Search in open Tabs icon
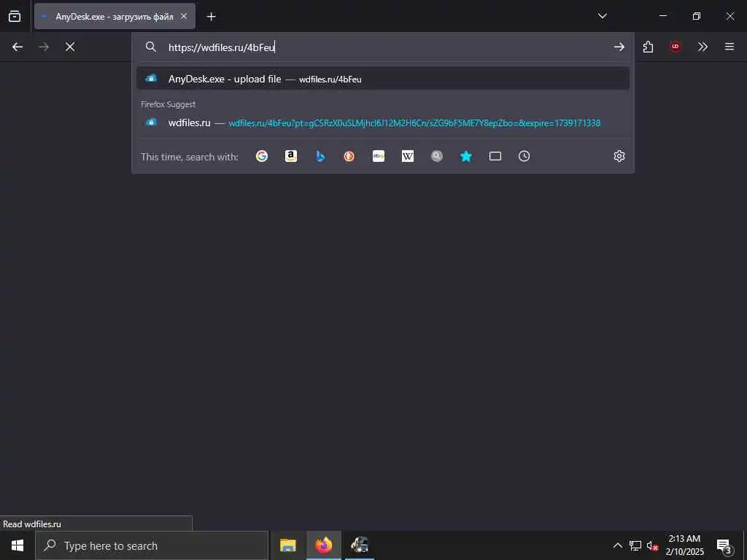The height and width of the screenshot is (560, 747). pos(495,156)
